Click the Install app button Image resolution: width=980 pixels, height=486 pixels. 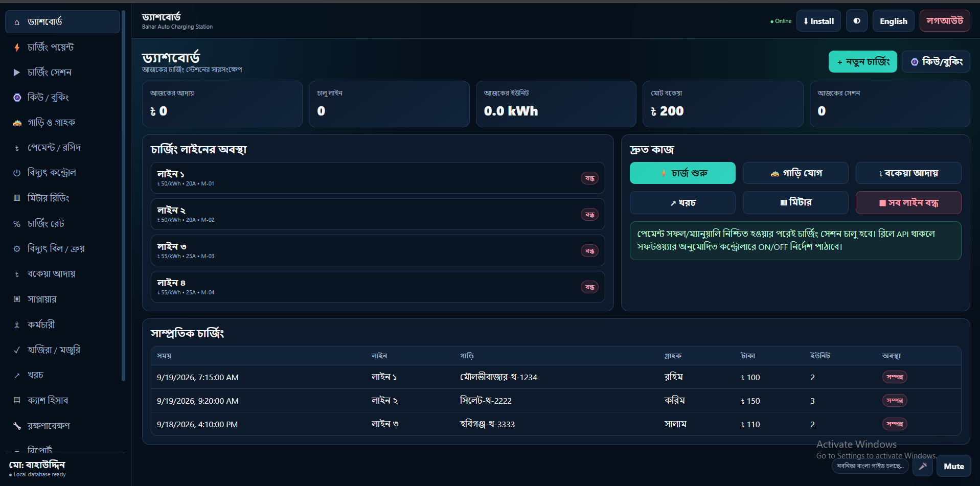pos(818,21)
